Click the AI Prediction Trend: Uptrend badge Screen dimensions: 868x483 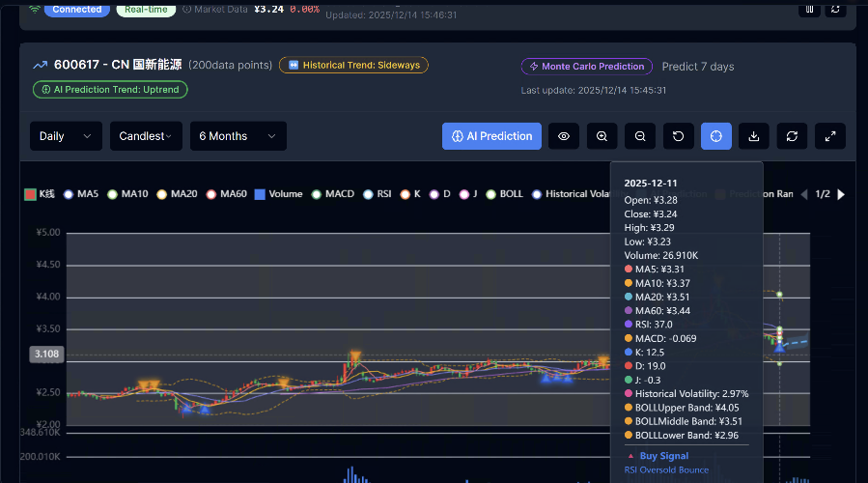[x=110, y=90]
